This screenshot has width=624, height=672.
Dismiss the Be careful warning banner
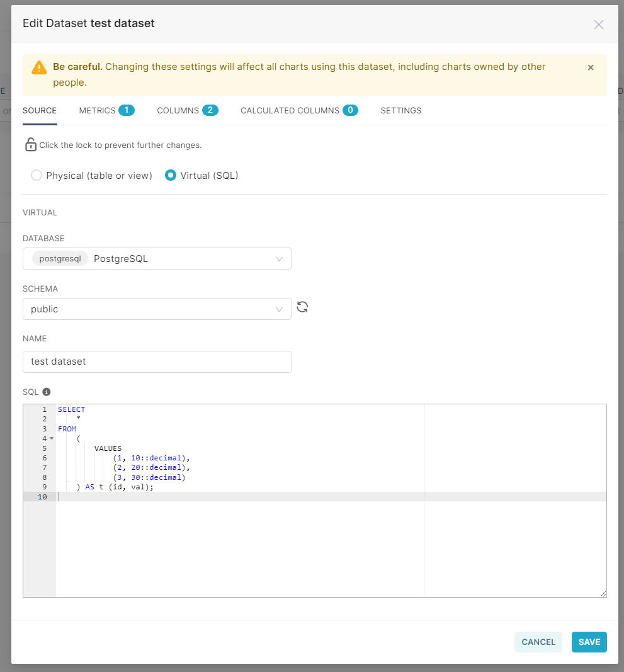[590, 67]
